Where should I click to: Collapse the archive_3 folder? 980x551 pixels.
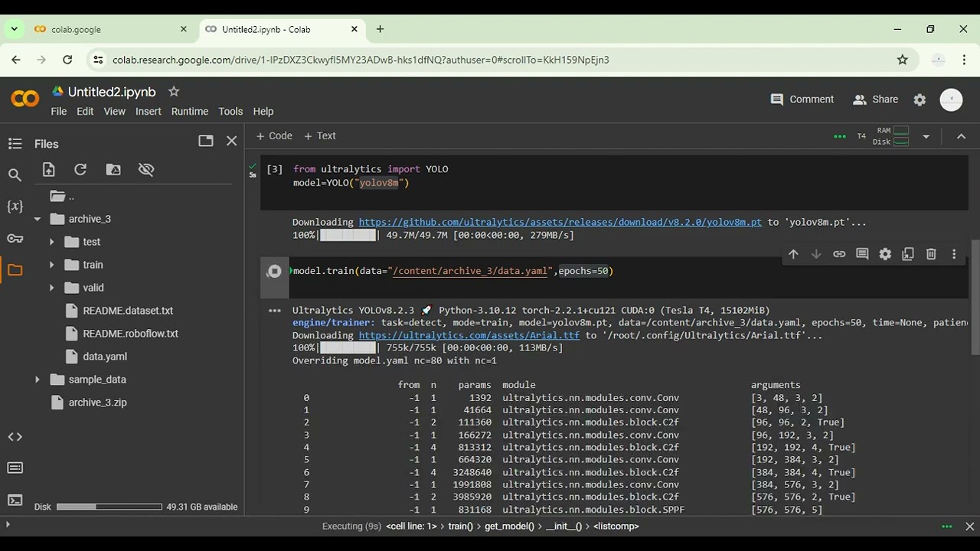[x=37, y=219]
